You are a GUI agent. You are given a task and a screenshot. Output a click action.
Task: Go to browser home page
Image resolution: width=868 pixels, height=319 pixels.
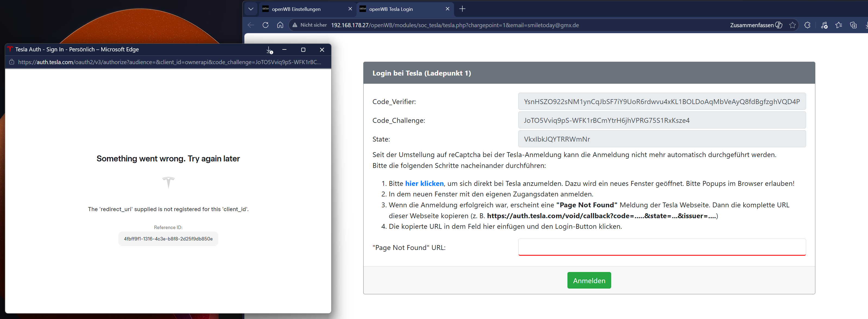(x=280, y=25)
